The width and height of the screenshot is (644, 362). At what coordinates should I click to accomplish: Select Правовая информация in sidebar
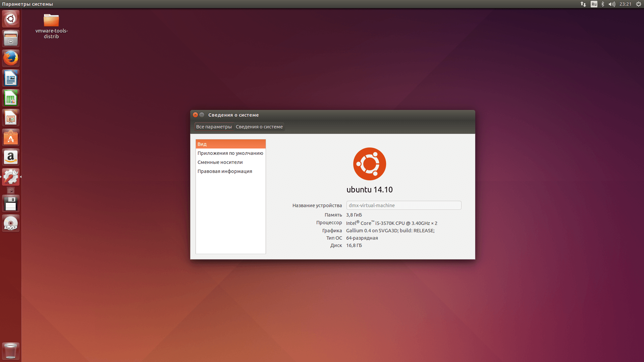tap(231, 171)
